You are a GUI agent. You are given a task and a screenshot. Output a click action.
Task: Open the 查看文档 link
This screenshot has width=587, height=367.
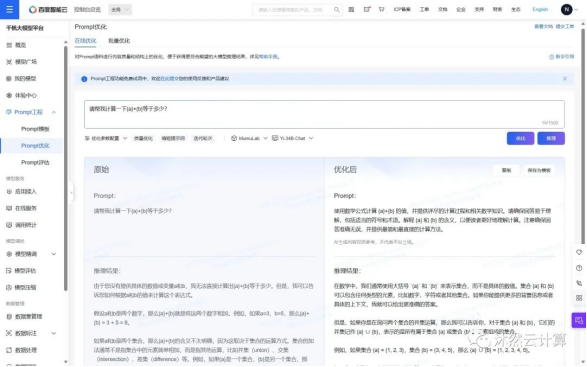point(543,27)
